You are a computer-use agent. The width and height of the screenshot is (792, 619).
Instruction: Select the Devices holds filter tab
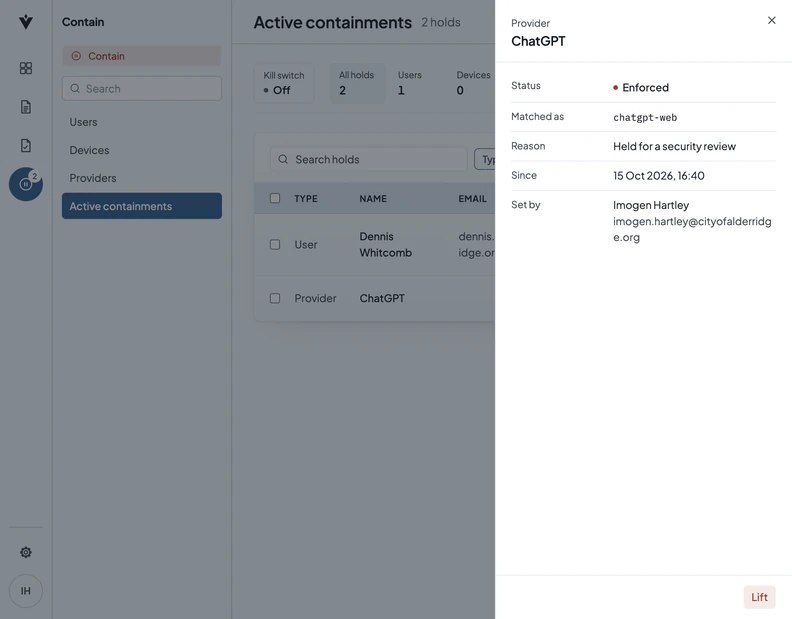473,83
